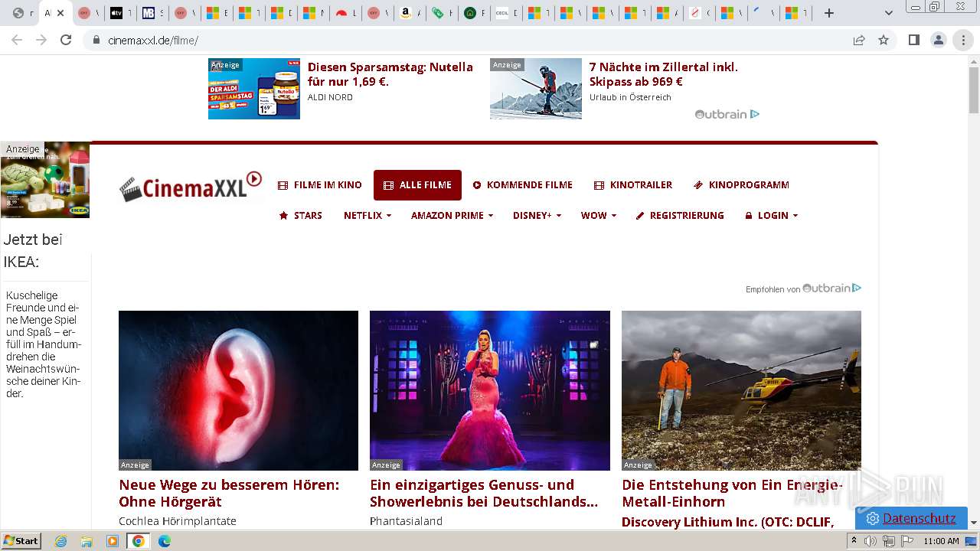The width and height of the screenshot is (980, 551).
Task: Open the Windows Start menu
Action: click(21, 541)
